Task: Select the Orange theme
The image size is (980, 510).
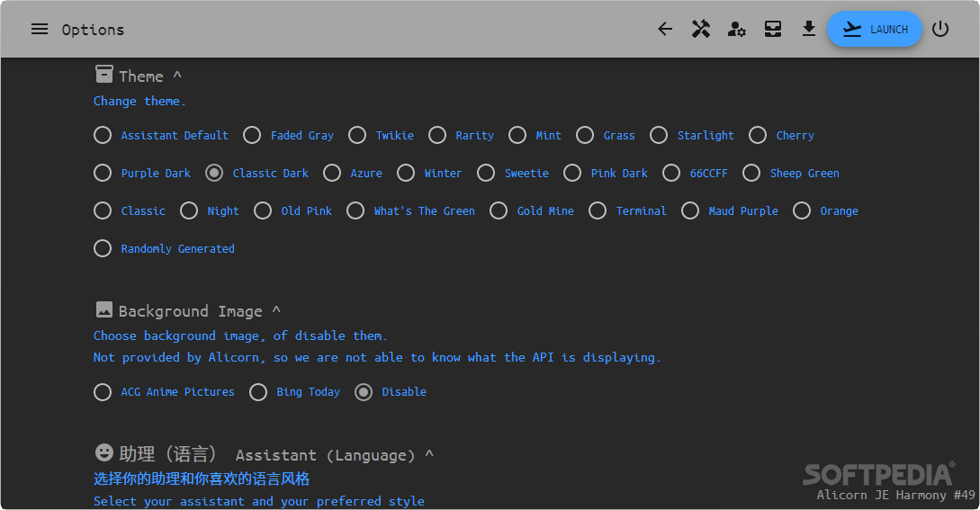Action: [802, 210]
